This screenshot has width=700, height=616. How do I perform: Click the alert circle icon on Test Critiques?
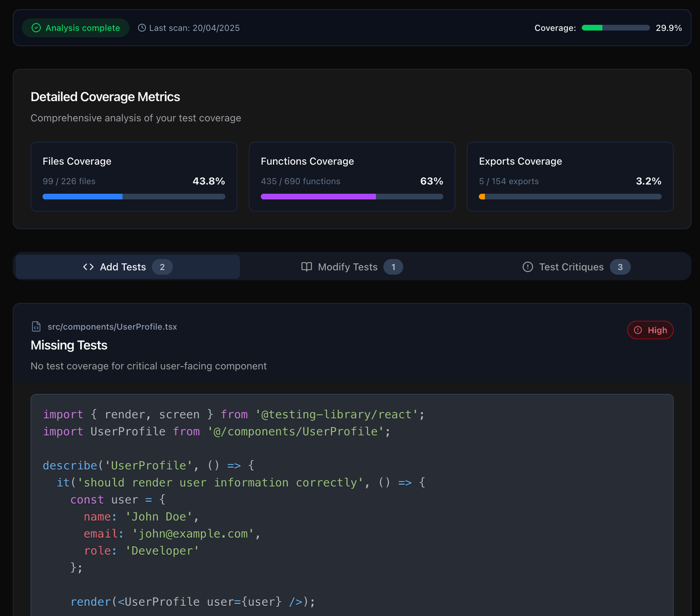(x=528, y=267)
